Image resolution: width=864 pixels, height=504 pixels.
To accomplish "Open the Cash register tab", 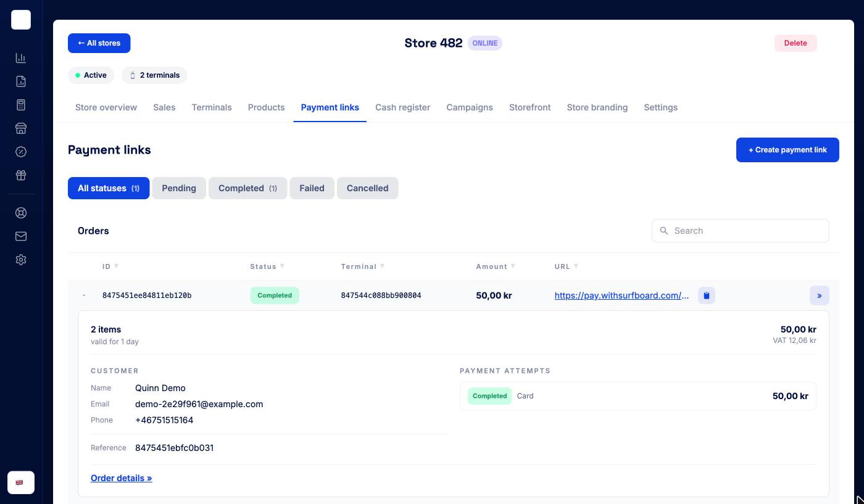I will 402,107.
